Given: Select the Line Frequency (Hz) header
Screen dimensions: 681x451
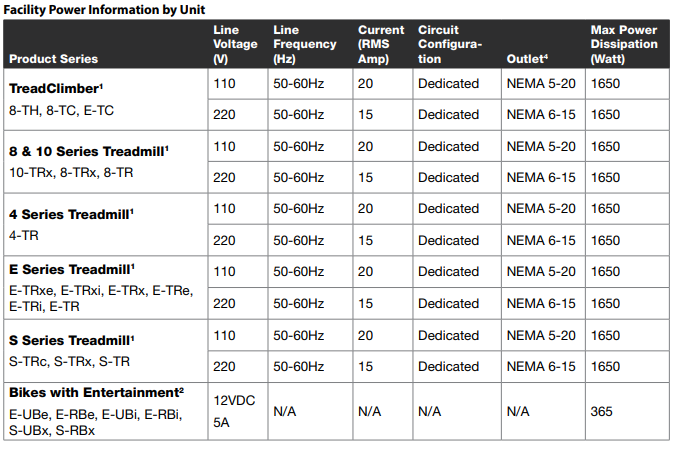Looking at the screenshot, I should [305, 44].
